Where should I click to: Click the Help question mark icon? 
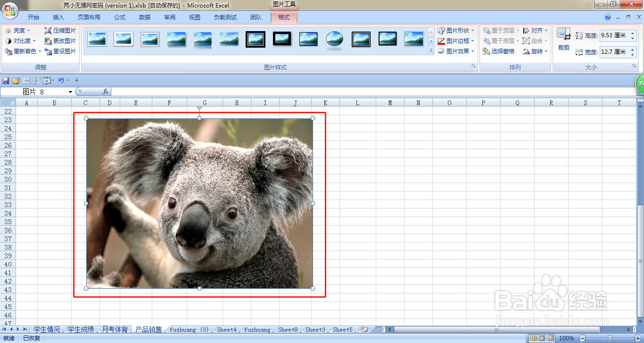tap(608, 17)
